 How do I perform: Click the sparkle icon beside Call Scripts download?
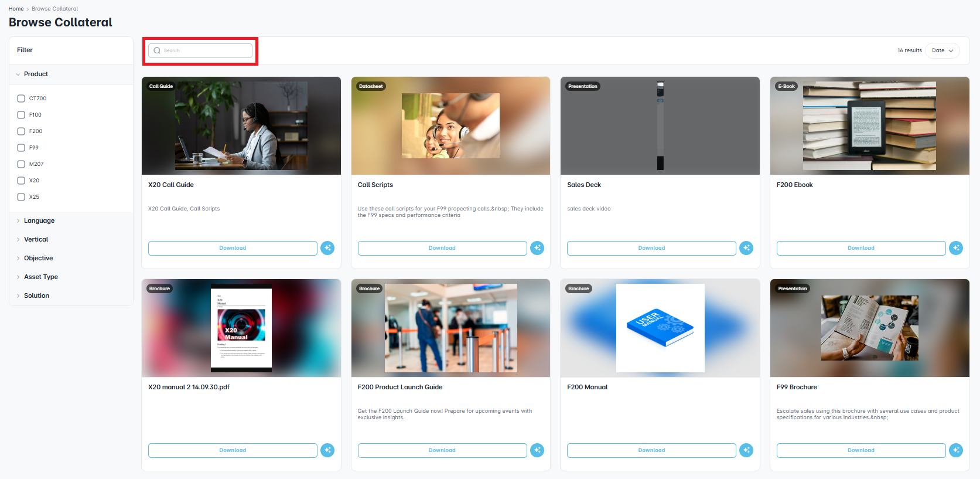537,248
